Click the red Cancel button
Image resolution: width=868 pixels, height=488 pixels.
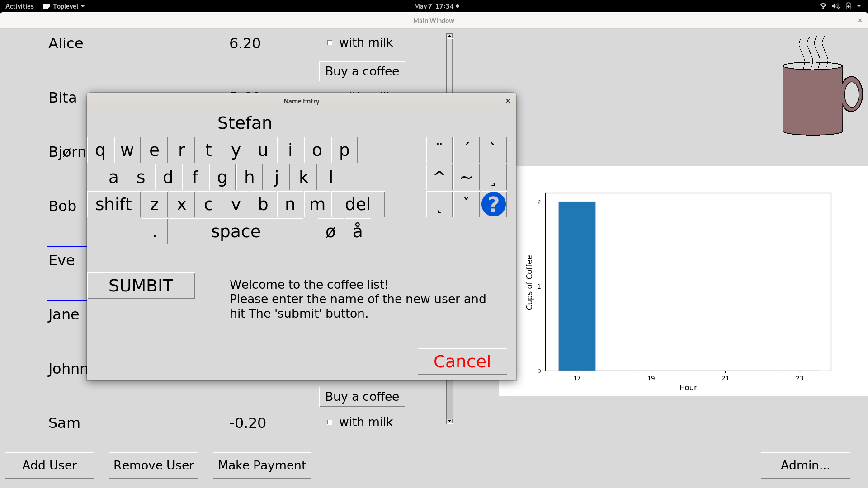coord(462,361)
